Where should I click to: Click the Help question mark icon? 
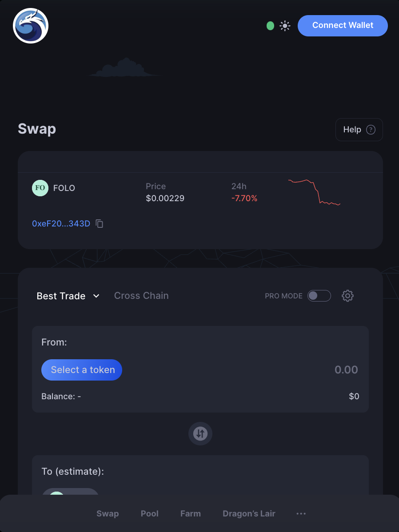(x=371, y=130)
